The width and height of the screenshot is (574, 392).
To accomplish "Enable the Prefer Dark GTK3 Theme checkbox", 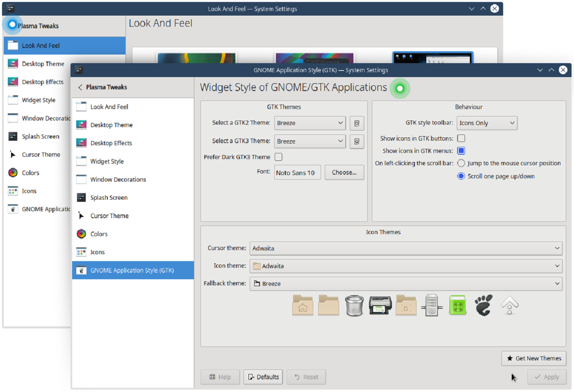I will [x=278, y=157].
